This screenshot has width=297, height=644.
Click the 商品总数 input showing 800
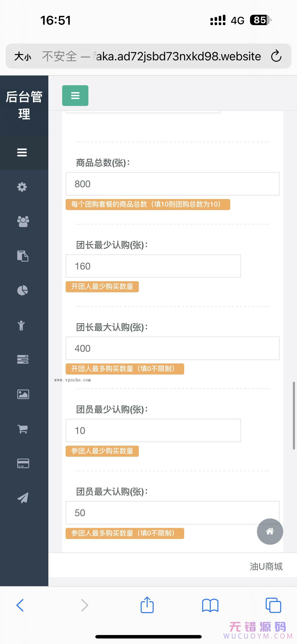(172, 184)
